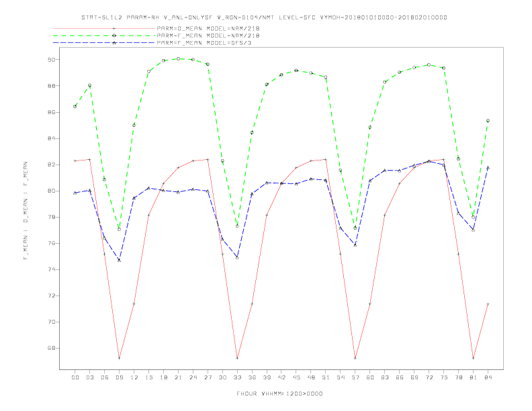Click x-axis tick label 21

[178, 377]
